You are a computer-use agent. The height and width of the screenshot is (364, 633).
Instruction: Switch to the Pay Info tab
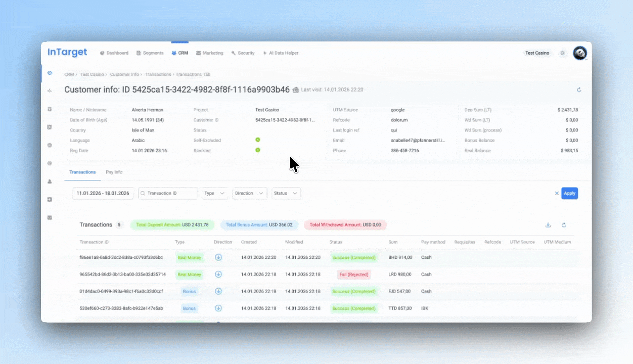[114, 172]
